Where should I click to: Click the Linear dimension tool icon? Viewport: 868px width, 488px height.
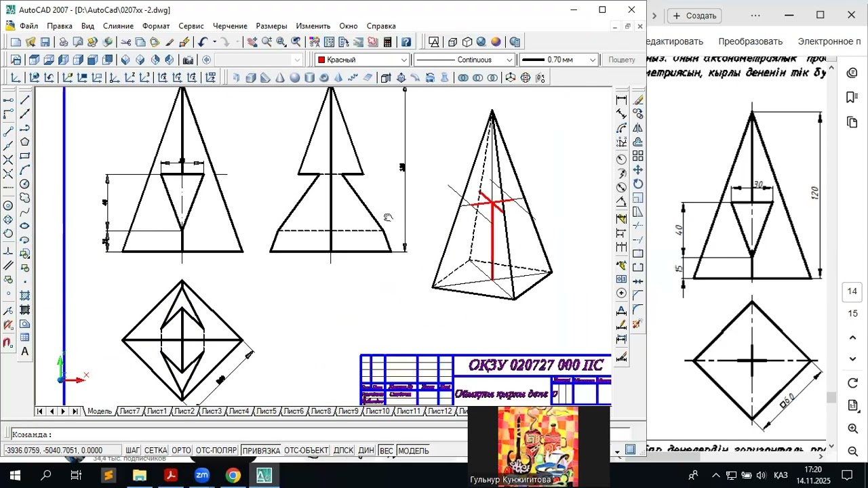click(622, 100)
